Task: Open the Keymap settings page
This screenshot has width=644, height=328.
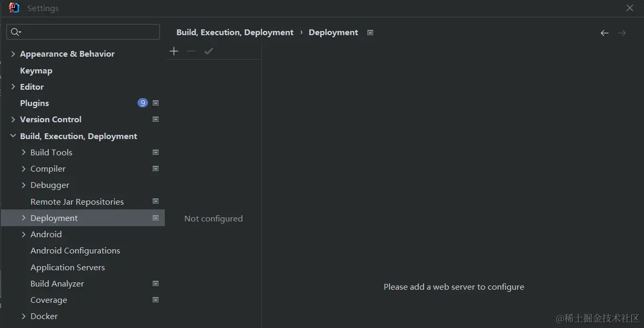Action: tap(36, 70)
